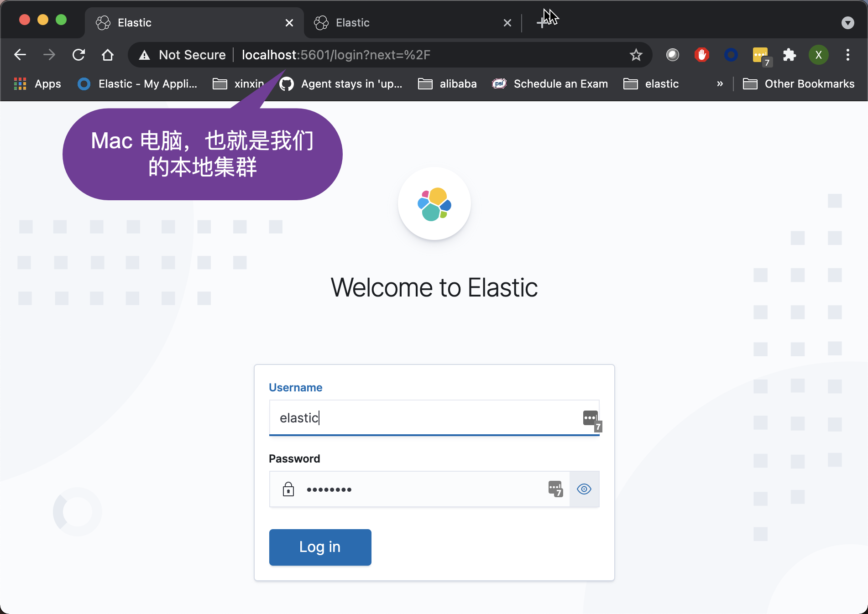Image resolution: width=868 pixels, height=614 pixels.
Task: Click the Elastic logo above the welcome text
Action: click(x=434, y=204)
